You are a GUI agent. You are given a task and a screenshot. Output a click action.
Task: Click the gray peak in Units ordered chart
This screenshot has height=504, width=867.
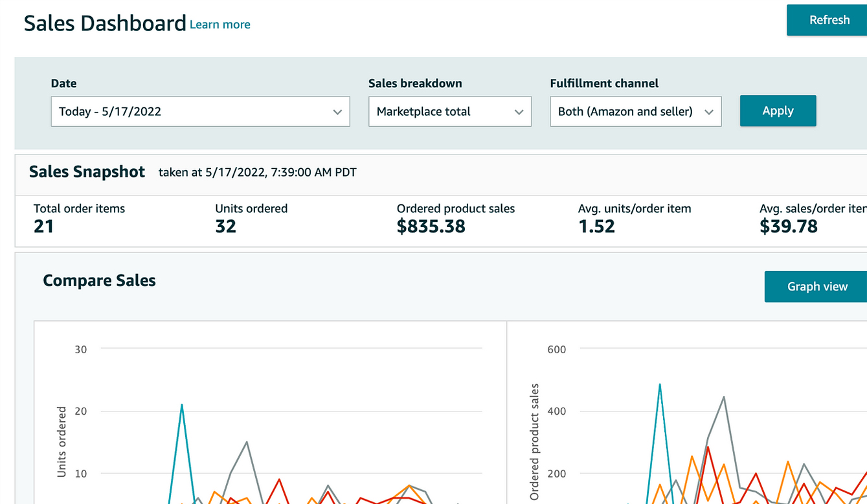pyautogui.click(x=247, y=443)
